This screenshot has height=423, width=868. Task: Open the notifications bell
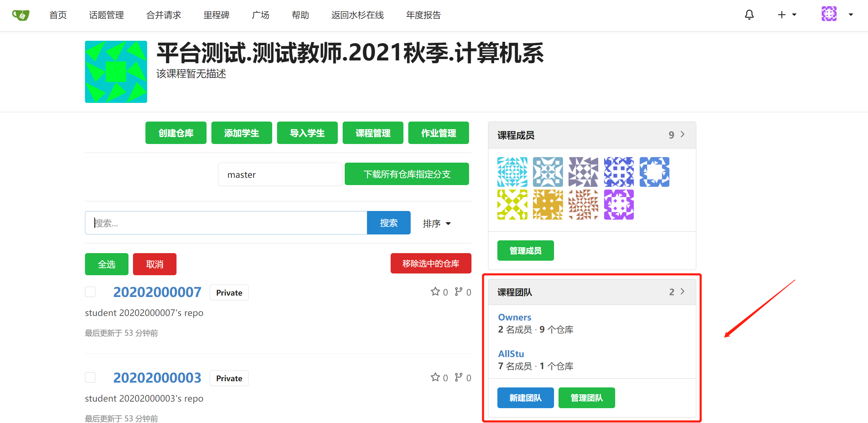pos(749,15)
